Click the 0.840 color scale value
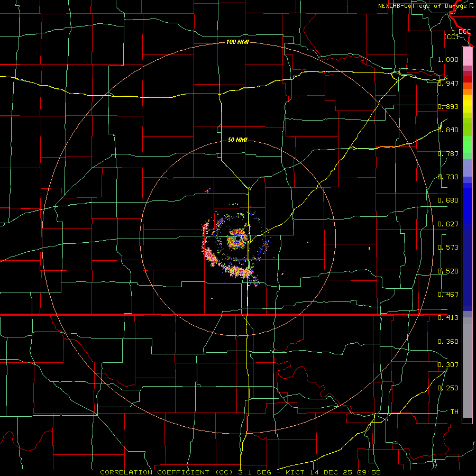 [x=448, y=130]
